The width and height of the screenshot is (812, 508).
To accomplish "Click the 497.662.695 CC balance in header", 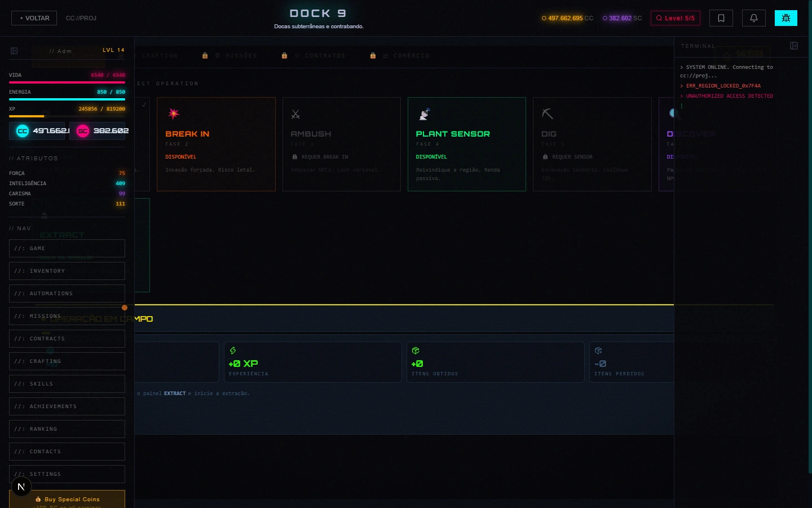I will click(567, 18).
